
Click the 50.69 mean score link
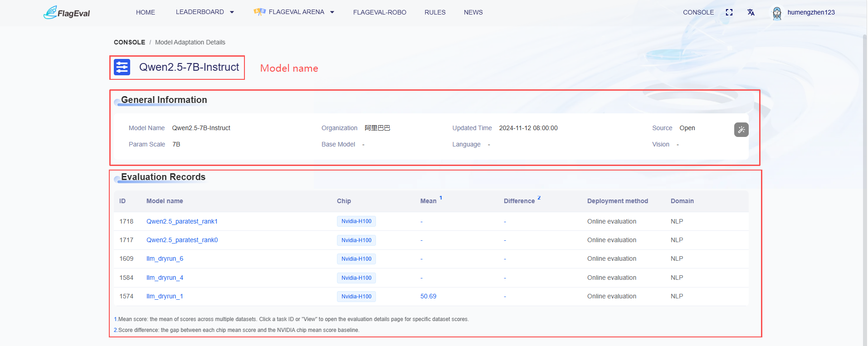[x=428, y=296]
